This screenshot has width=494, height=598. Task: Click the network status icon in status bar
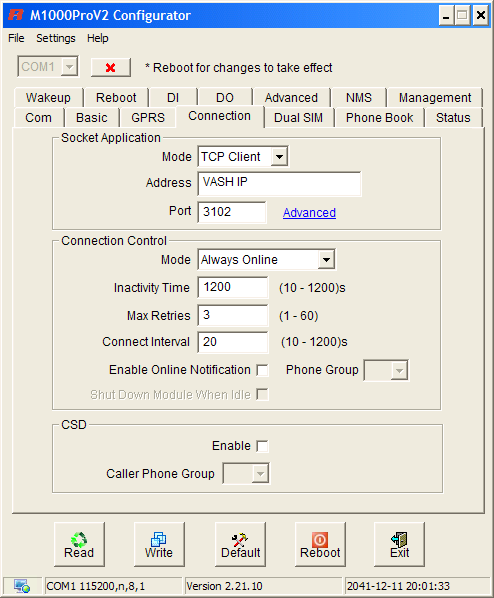[22, 586]
